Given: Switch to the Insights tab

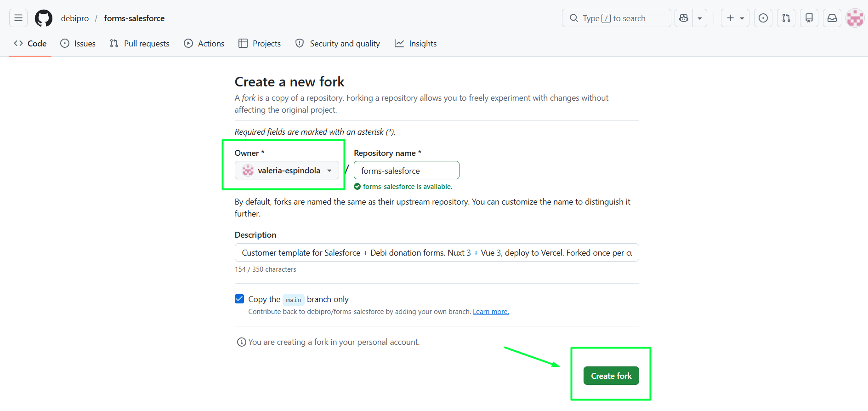Looking at the screenshot, I should coord(416,43).
